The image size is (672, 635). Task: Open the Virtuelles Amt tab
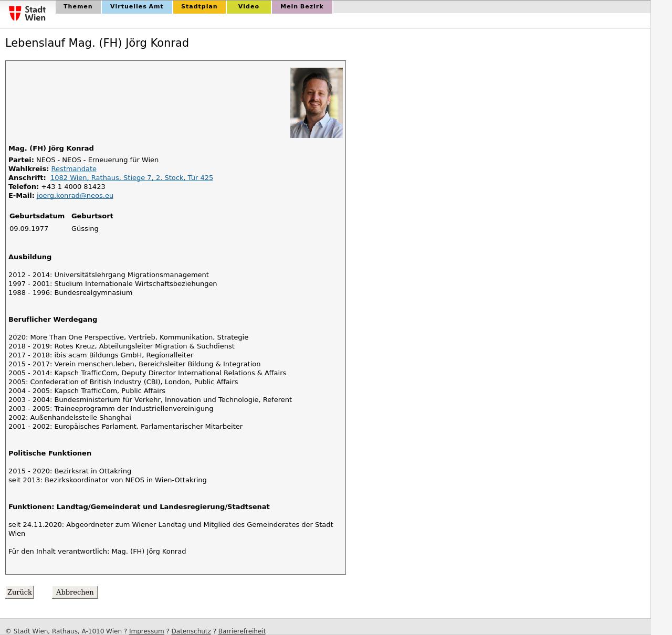point(136,7)
